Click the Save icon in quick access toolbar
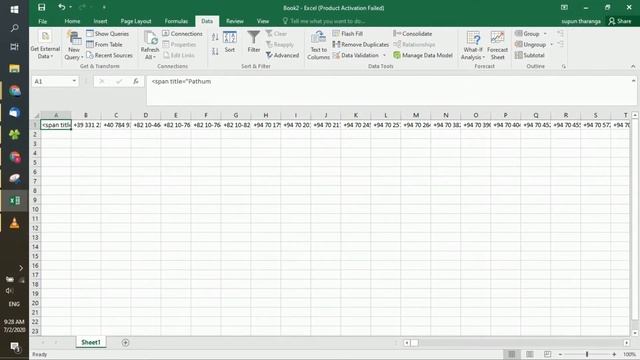This screenshot has height=360, width=640. click(x=41, y=7)
